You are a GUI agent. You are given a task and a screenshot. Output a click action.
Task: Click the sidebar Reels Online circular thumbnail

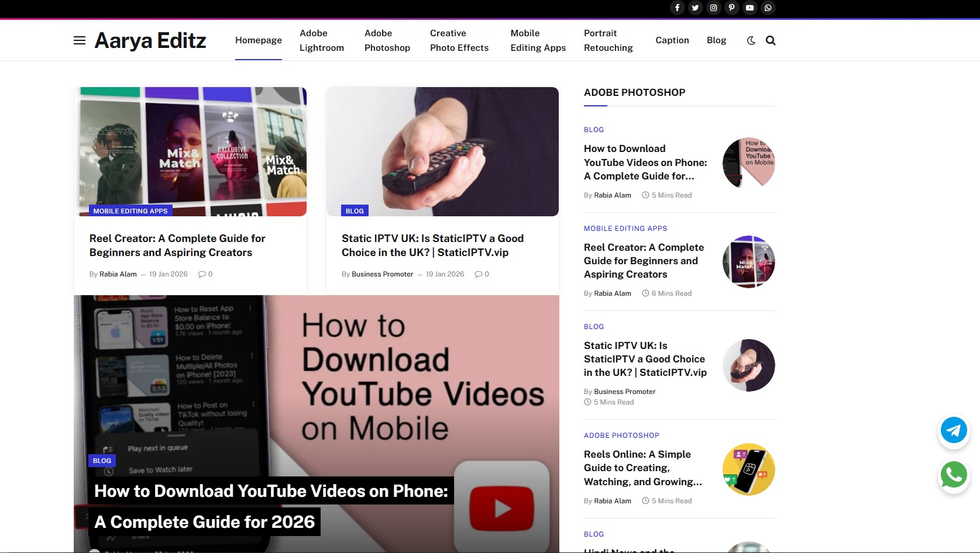[x=748, y=469]
